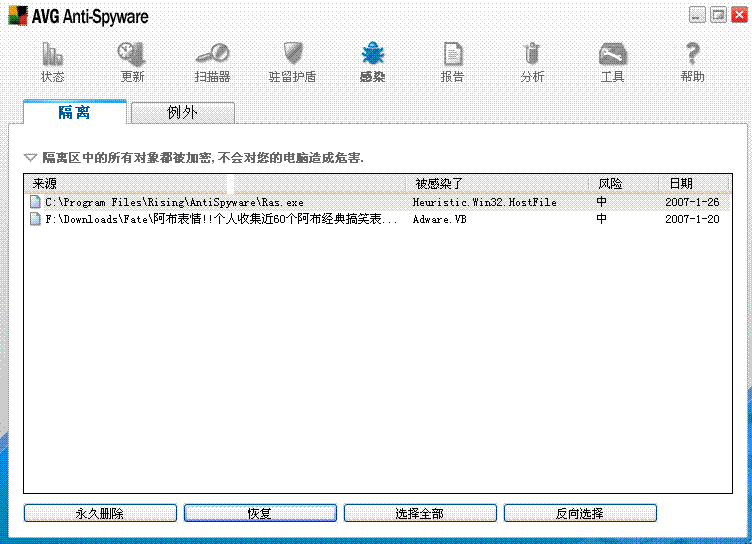Click the 永久删除 (Delete permanently) button

[100, 513]
